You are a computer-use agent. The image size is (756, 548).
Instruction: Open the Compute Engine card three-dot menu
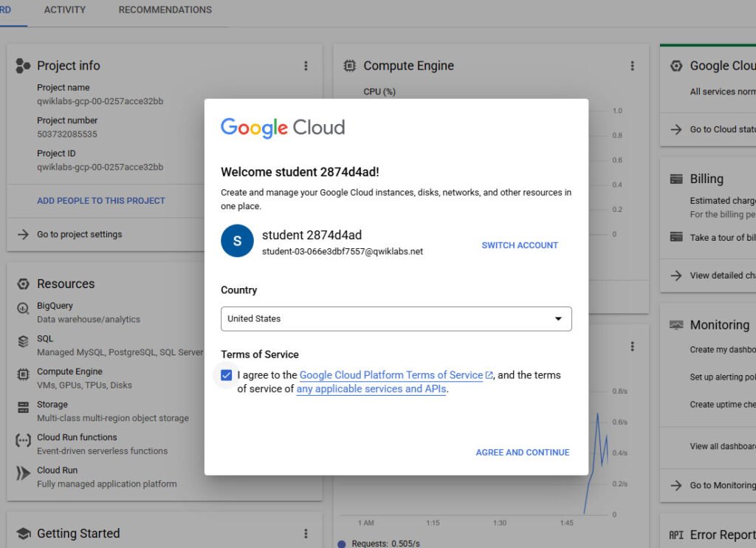tap(632, 66)
